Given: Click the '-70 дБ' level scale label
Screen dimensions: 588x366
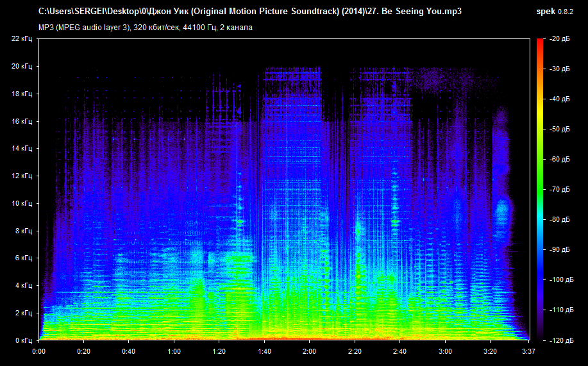Looking at the screenshot, I should click(x=559, y=189).
